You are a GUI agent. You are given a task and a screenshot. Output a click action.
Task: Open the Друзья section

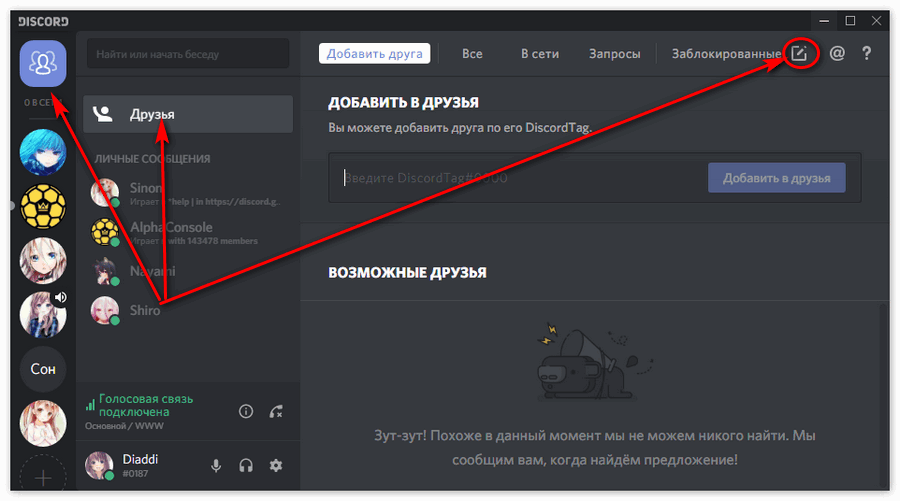[x=188, y=114]
